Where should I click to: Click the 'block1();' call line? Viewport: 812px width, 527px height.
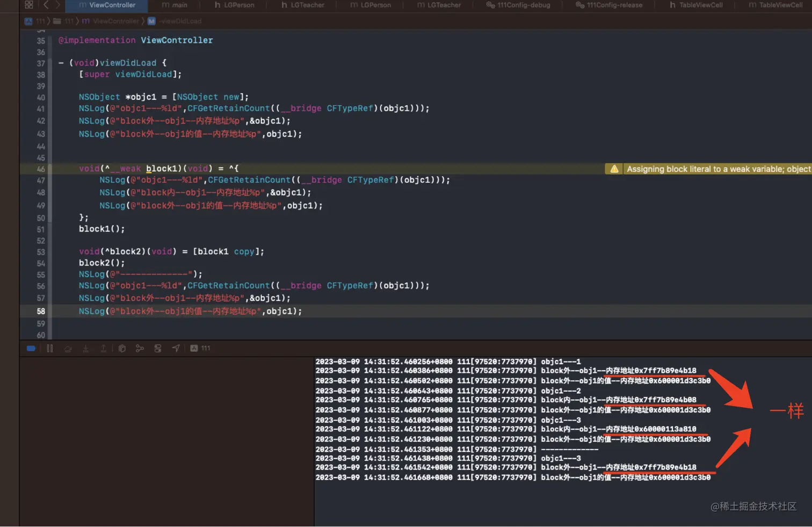coord(102,229)
